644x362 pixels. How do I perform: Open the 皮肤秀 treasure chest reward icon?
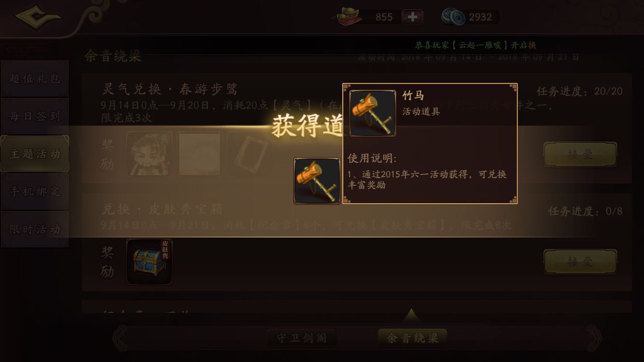149,262
